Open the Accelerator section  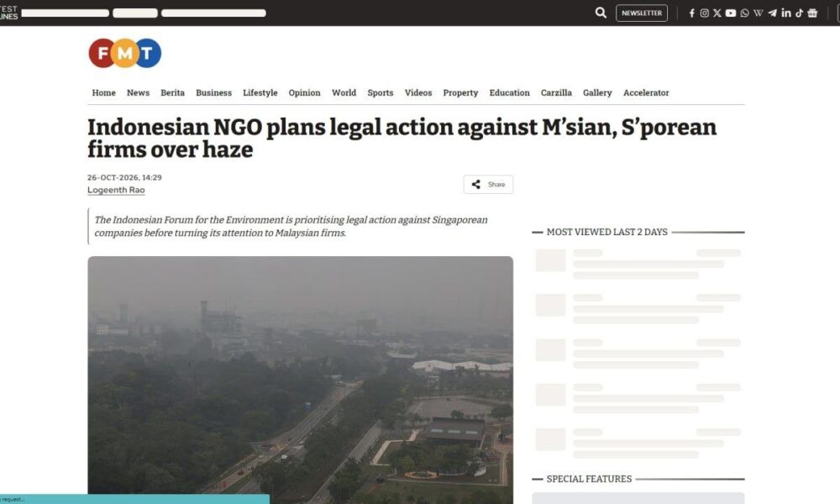[x=646, y=92]
